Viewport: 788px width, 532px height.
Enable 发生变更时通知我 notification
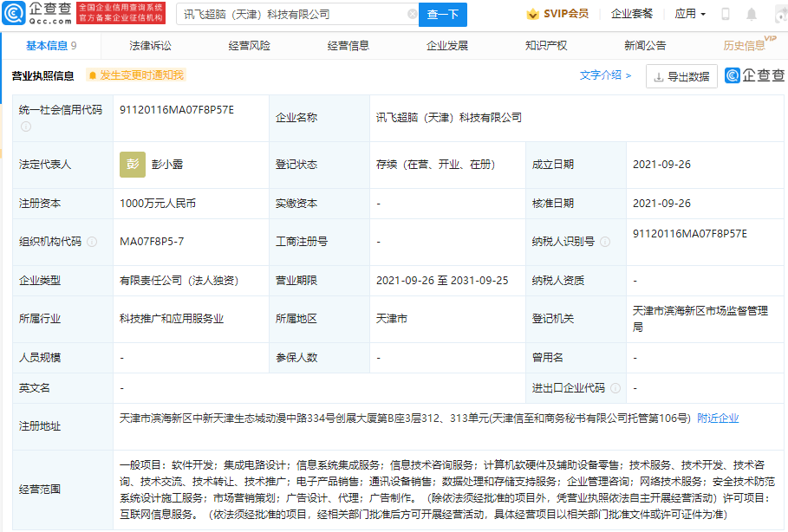point(136,75)
